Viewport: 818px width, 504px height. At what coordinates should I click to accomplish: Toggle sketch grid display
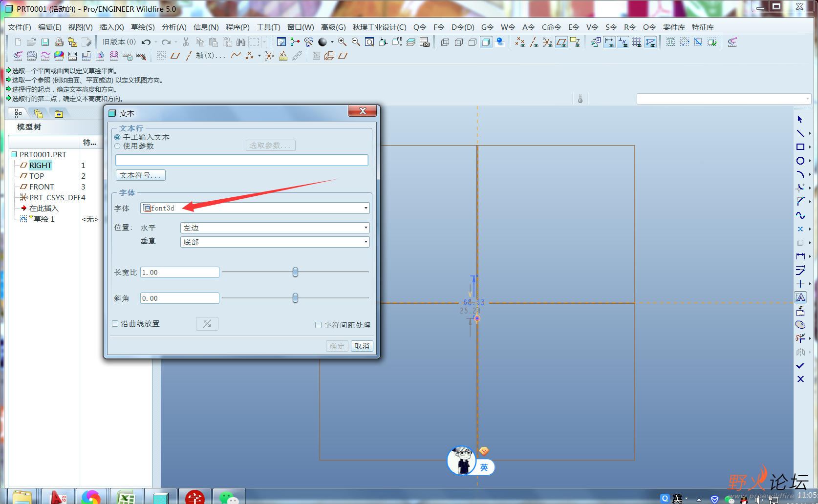tap(637, 42)
